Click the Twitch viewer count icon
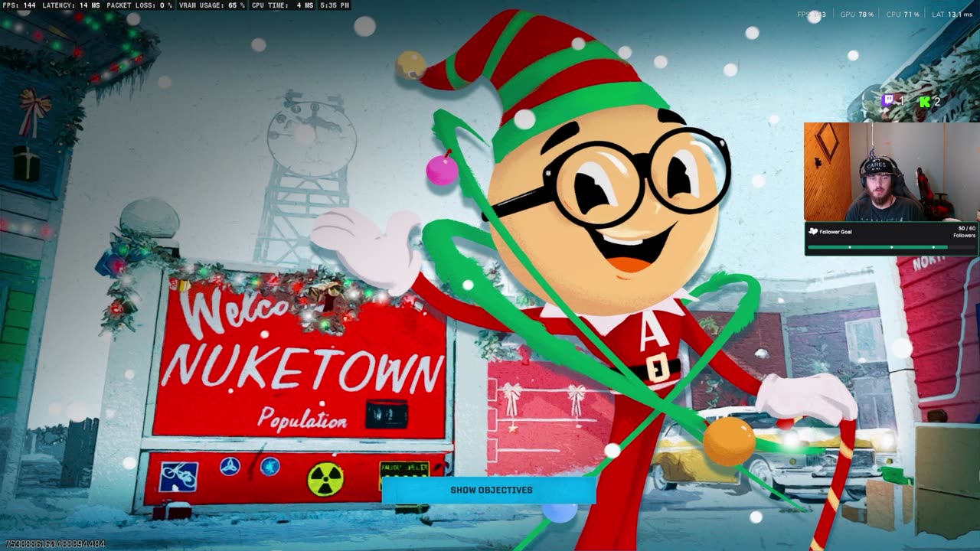Screen dimensions: 980x551 tap(888, 100)
